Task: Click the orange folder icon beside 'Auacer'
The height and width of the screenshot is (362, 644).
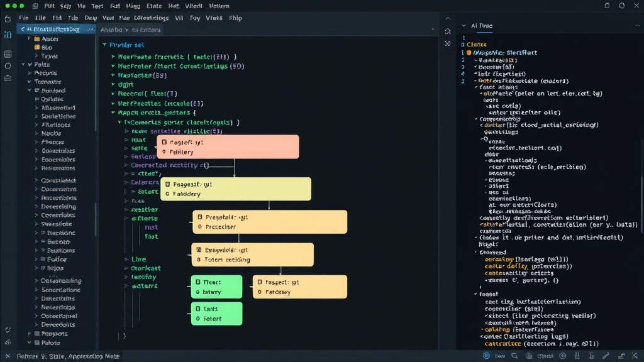Action: click(37, 38)
